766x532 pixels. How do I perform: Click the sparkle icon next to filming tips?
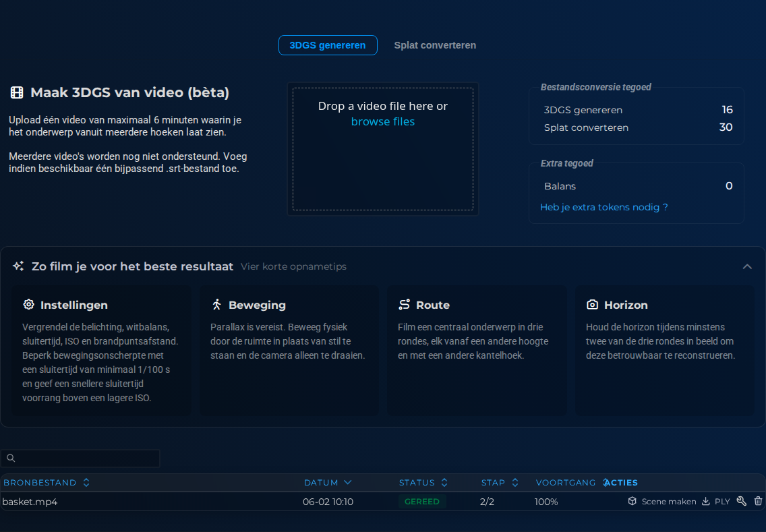point(18,266)
